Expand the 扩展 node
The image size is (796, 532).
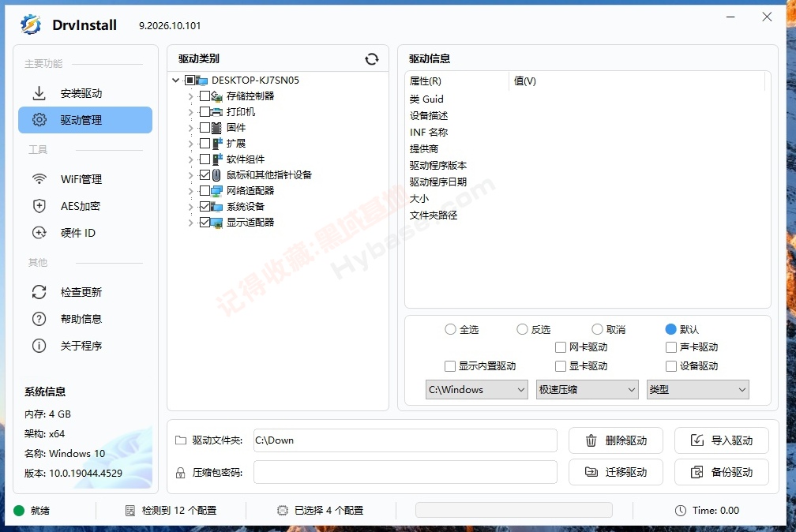(x=191, y=144)
